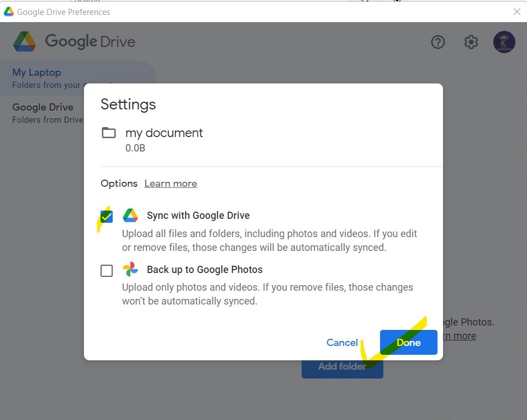Image resolution: width=527 pixels, height=420 pixels.
Task: Click the 'Back up to Google Photos' label
Action: tap(205, 269)
